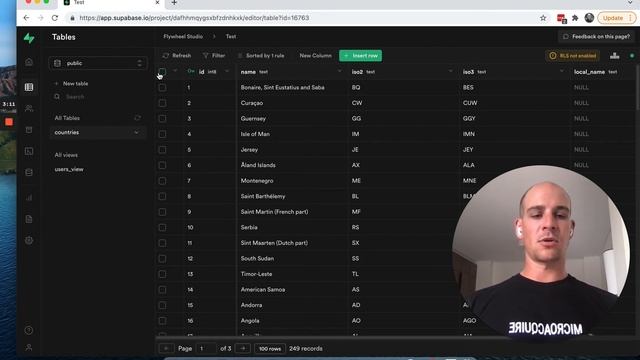This screenshot has width=640, height=360.
Task: Open Feedback on this page
Action: click(596, 36)
